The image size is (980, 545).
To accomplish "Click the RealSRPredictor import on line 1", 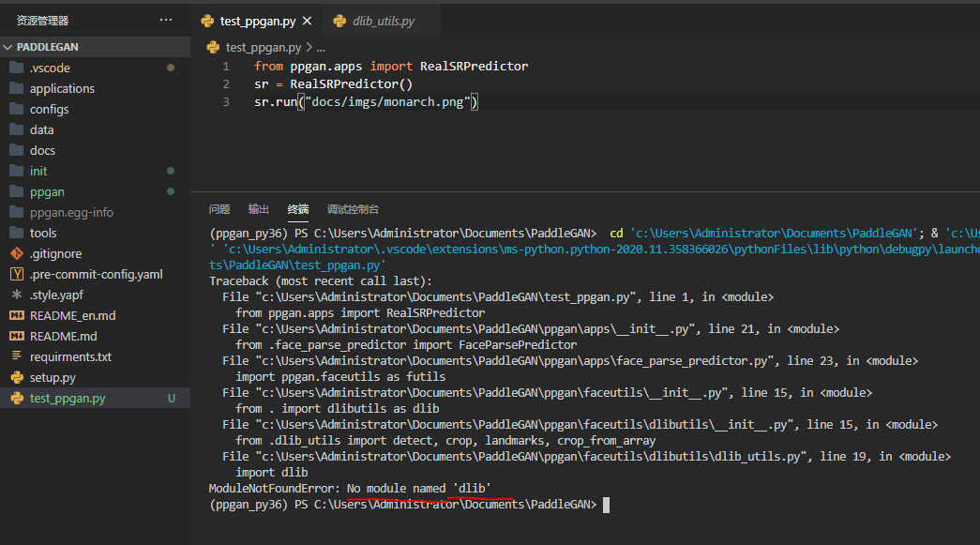I will click(474, 66).
